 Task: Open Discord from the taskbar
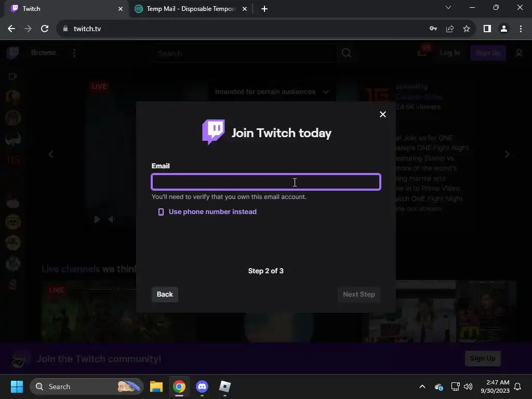point(202,387)
